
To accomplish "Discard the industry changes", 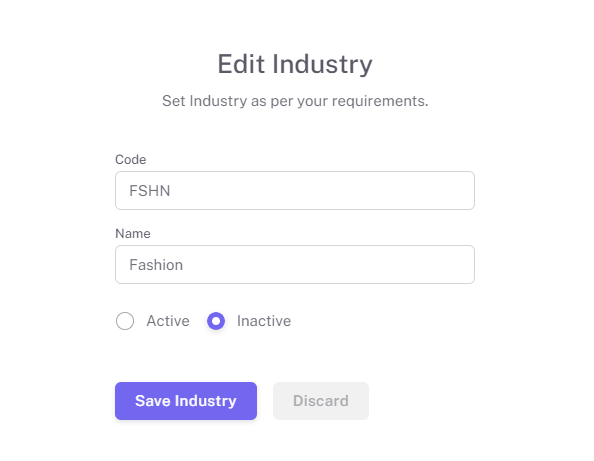I will click(321, 401).
